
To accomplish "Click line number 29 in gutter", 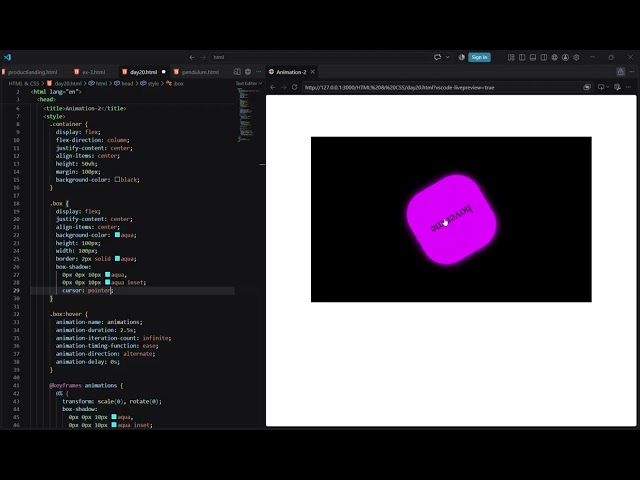I will [16, 290].
